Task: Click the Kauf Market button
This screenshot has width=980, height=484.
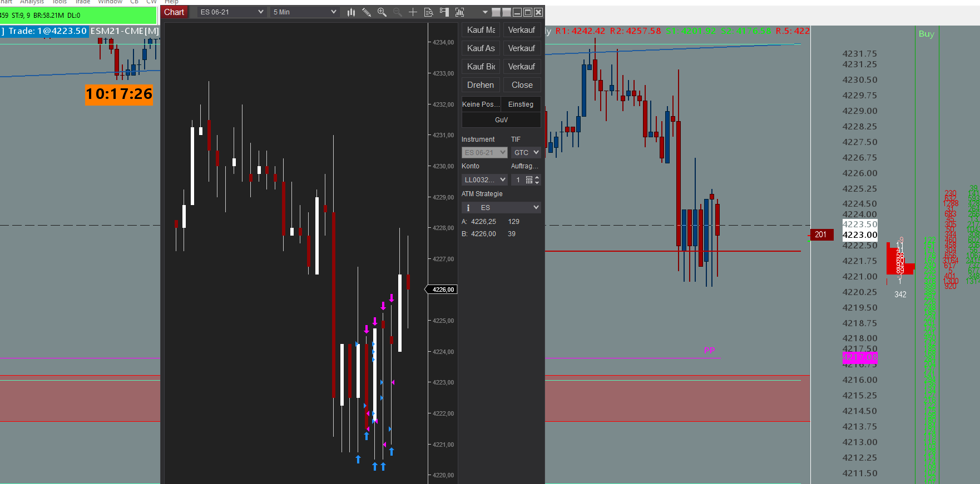Action: (481, 30)
